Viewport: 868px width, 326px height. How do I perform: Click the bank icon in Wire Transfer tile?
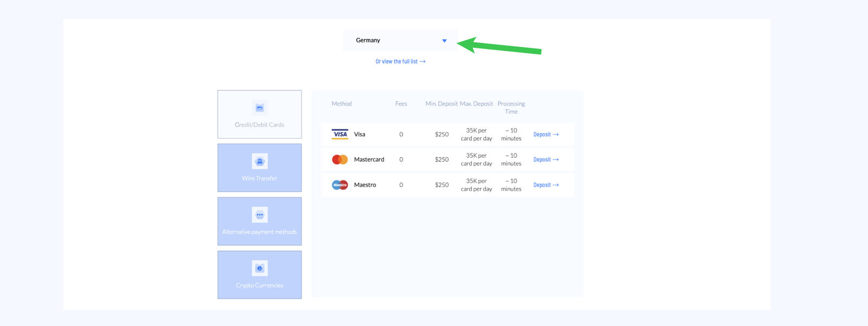[259, 161]
